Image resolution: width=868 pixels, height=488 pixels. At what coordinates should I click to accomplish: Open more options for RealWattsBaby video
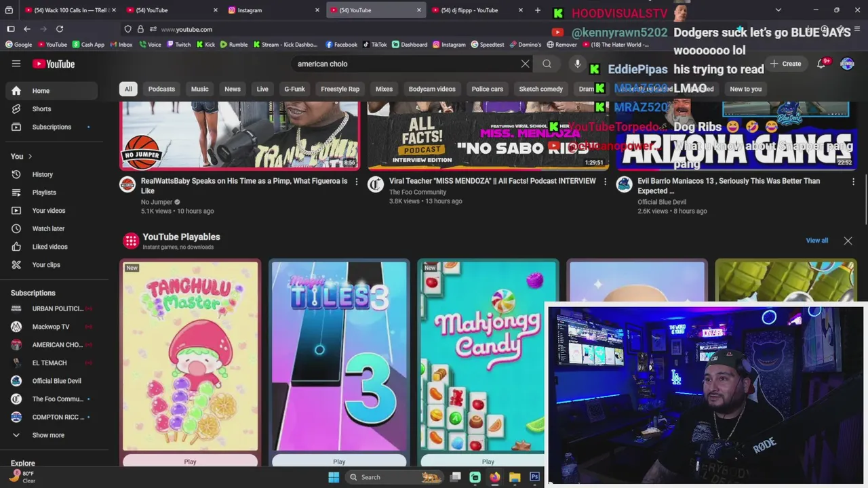pos(357,181)
